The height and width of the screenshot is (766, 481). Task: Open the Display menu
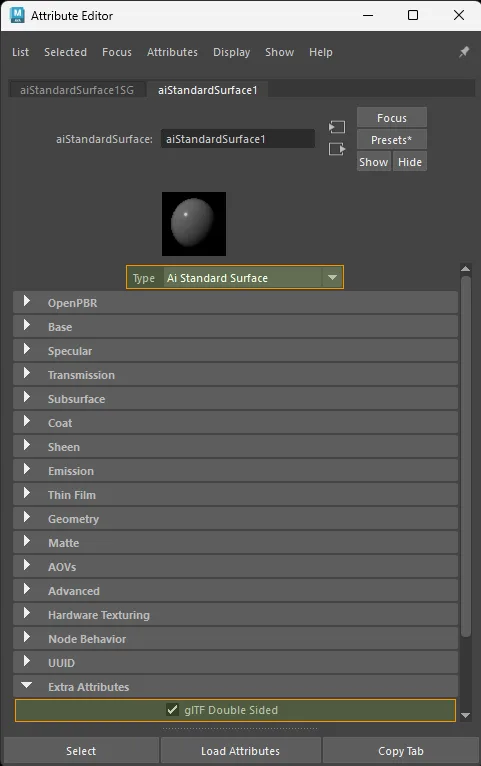pos(231,52)
